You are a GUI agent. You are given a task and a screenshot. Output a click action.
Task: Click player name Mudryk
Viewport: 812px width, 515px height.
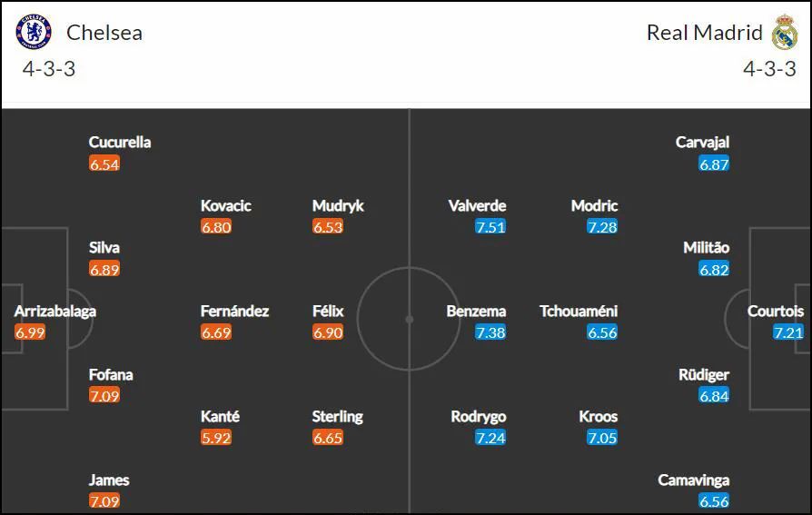[x=338, y=205]
